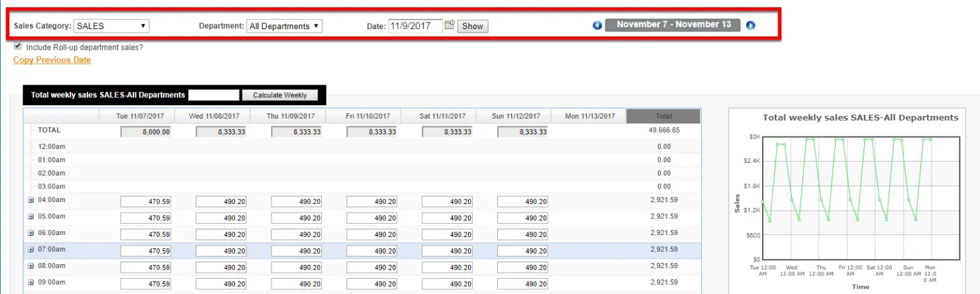Select the Fri 11/10/2017 column header
This screenshot has height=294, width=980.
pos(363,116)
